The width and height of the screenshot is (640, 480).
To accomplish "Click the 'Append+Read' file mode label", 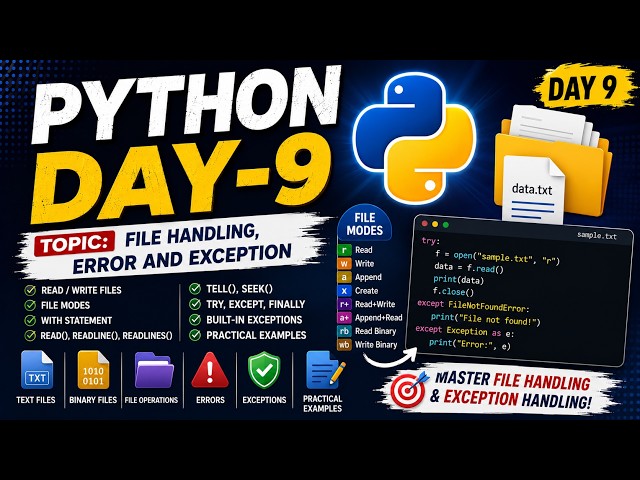I will (x=379, y=318).
